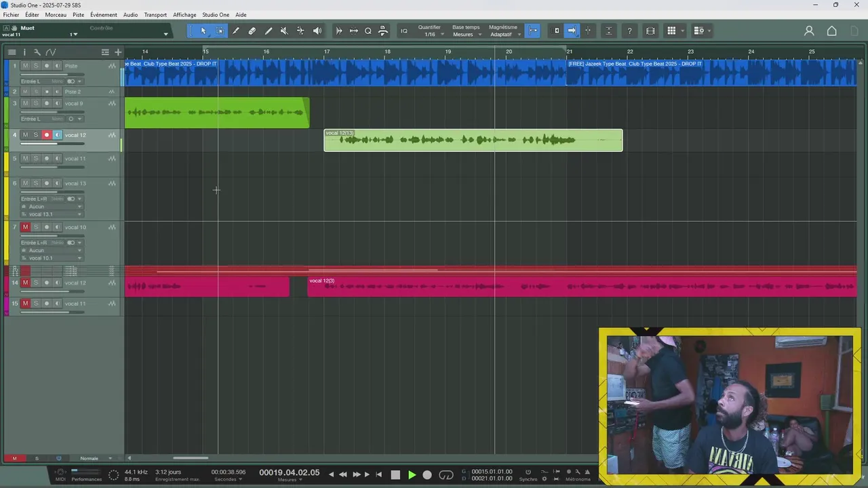Click the wrench options icon above the tracks

click(x=37, y=52)
